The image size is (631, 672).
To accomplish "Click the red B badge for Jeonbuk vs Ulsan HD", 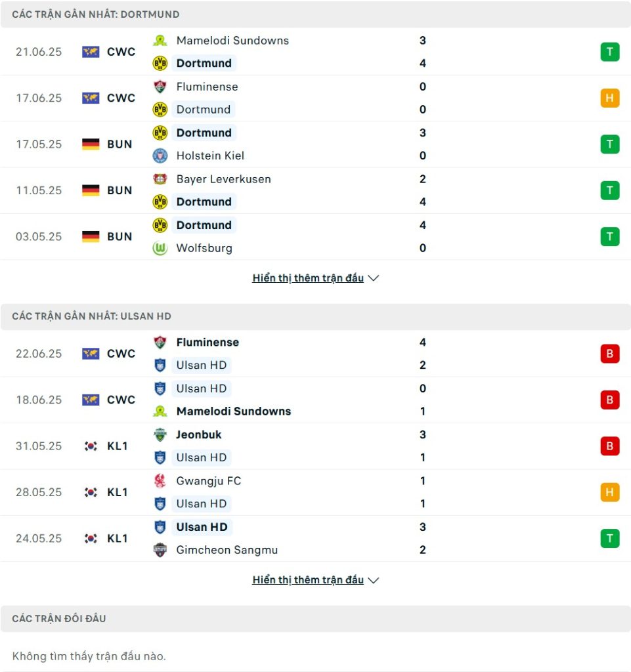I will (609, 446).
